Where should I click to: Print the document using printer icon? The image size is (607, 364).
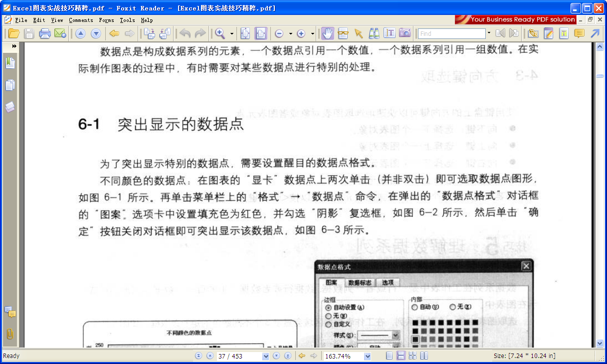pos(45,33)
